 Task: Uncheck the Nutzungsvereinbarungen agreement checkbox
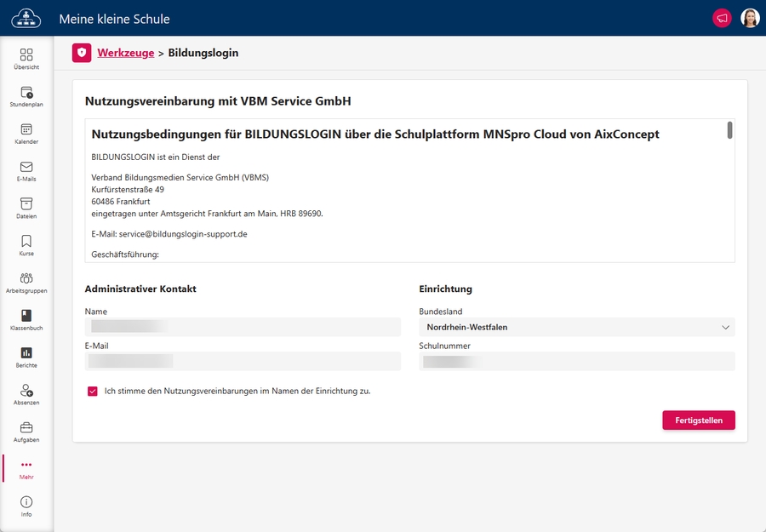click(x=93, y=392)
